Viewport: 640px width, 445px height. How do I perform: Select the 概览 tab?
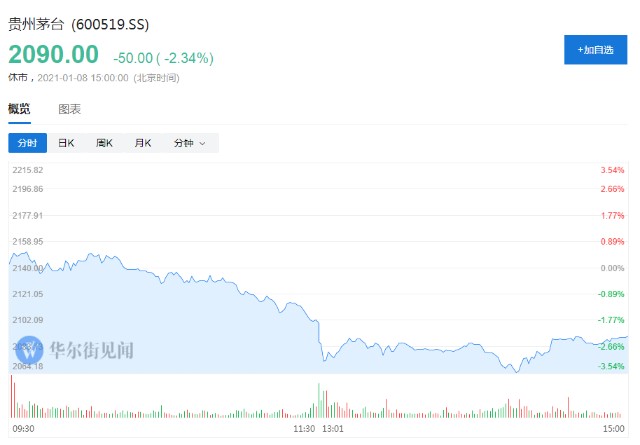(x=19, y=109)
